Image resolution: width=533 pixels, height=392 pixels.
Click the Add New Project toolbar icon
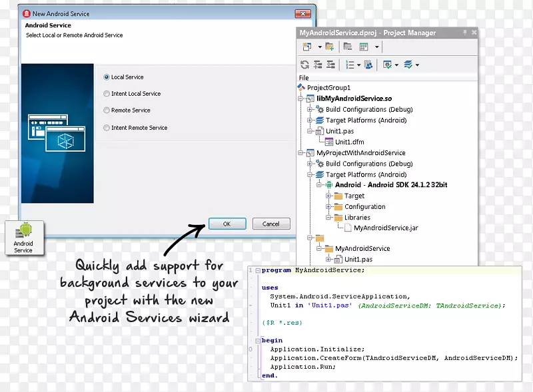point(307,47)
